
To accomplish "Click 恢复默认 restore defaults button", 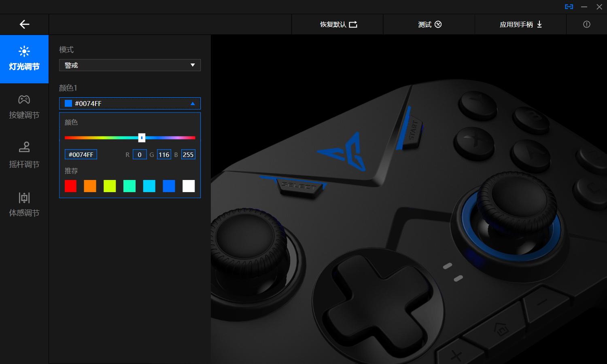I will pos(338,24).
